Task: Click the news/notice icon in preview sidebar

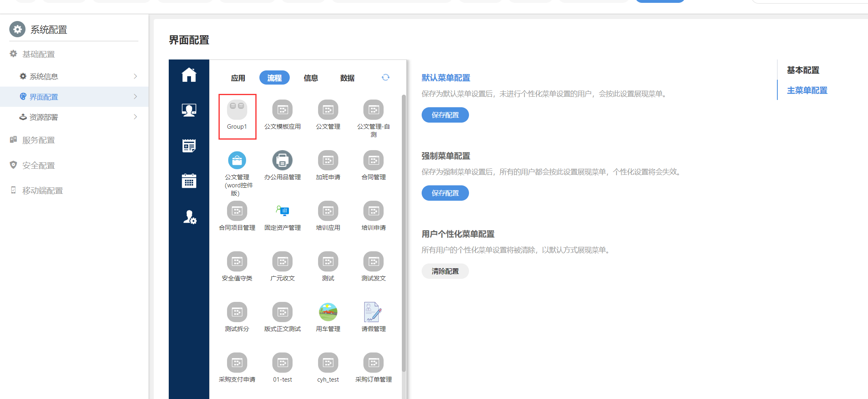Action: click(189, 145)
